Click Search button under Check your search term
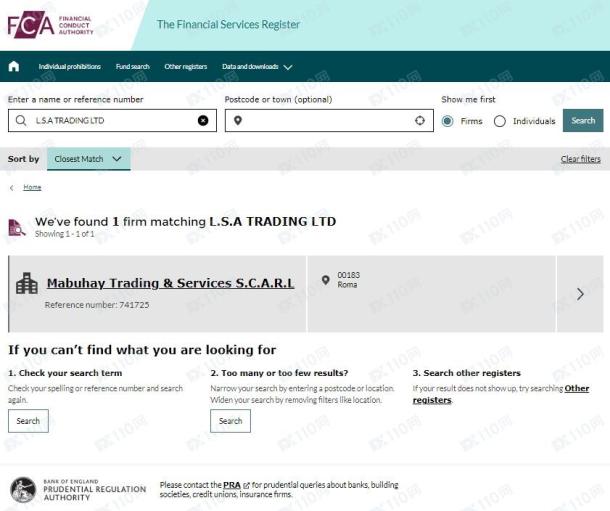Viewport: 610px width, 511px height. (x=28, y=421)
